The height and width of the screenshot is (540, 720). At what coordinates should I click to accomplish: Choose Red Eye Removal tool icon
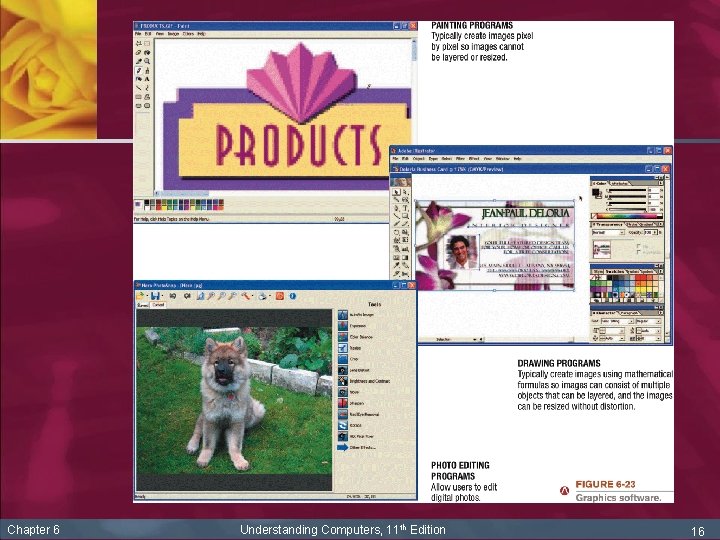343,414
